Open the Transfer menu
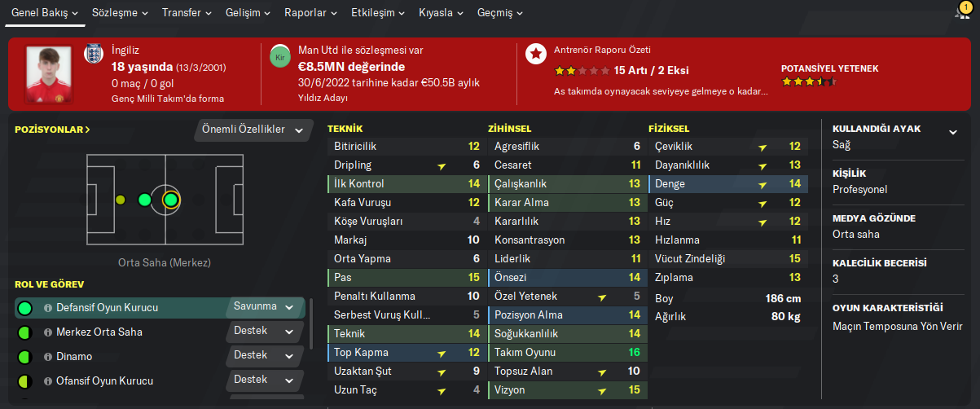 tap(187, 14)
